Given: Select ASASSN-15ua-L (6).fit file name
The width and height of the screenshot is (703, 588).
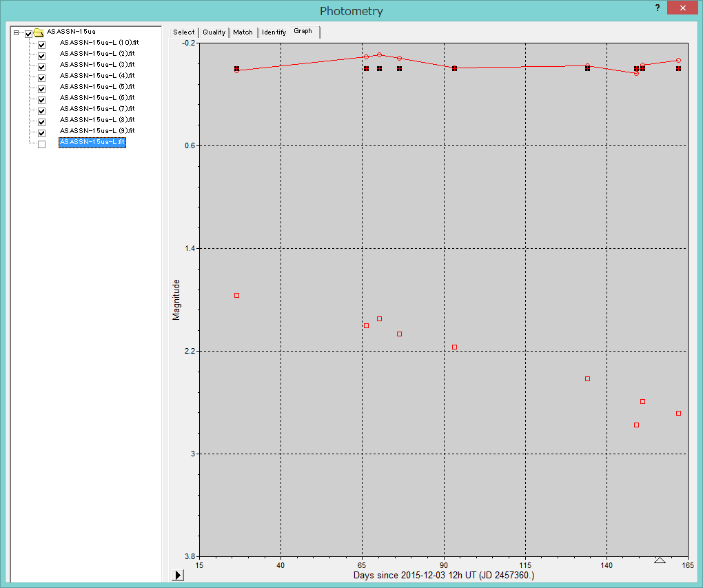Looking at the screenshot, I should pos(97,97).
